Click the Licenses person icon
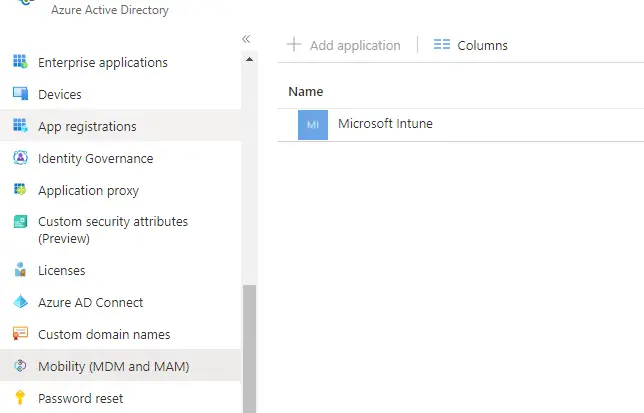 point(20,270)
